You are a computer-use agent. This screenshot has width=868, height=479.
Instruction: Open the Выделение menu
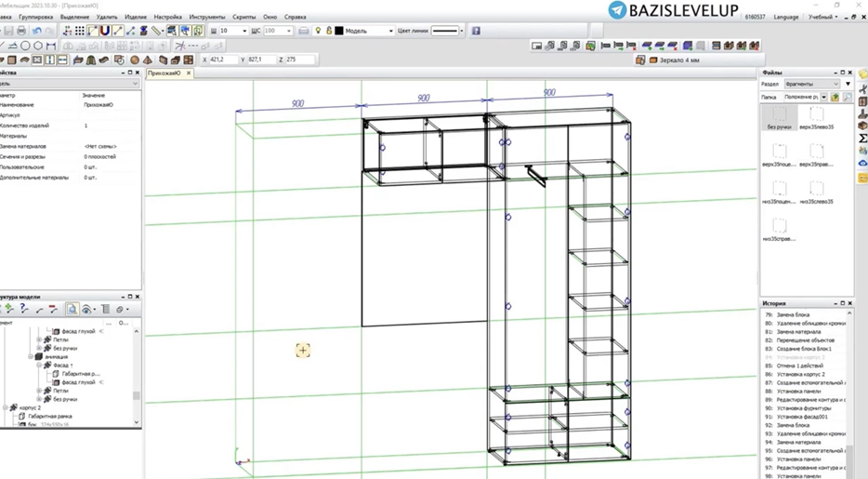pyautogui.click(x=74, y=17)
